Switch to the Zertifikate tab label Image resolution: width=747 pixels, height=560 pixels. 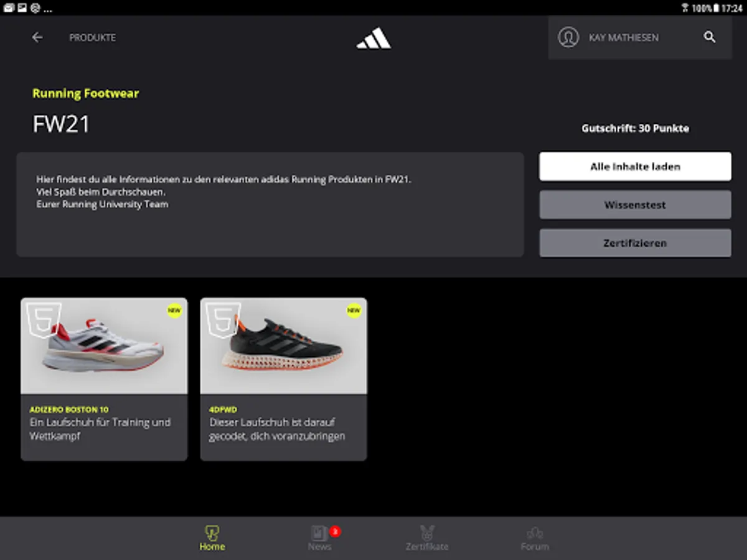pos(427,547)
